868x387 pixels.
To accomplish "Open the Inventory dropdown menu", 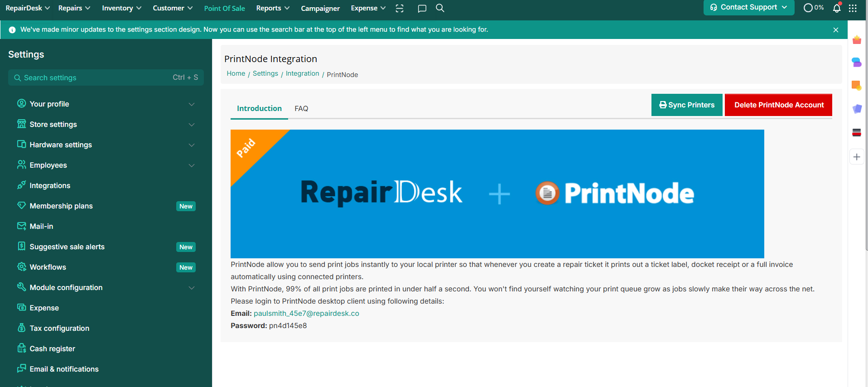I will tap(122, 8).
